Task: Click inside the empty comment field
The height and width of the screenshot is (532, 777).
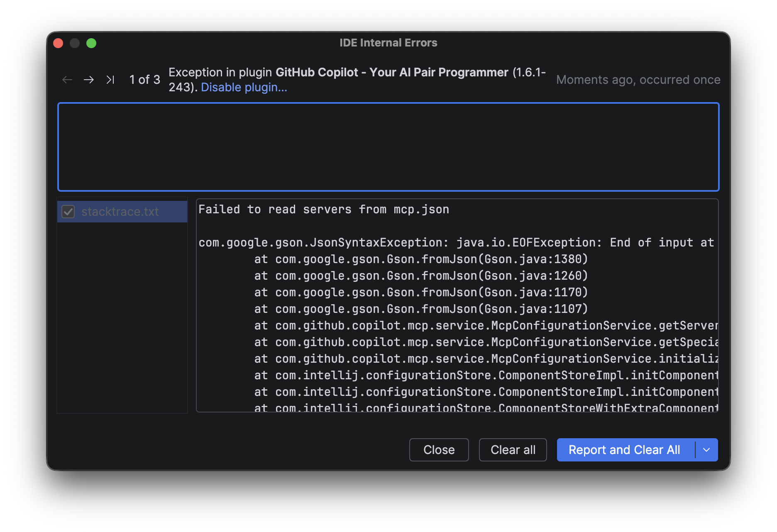Action: [388, 147]
